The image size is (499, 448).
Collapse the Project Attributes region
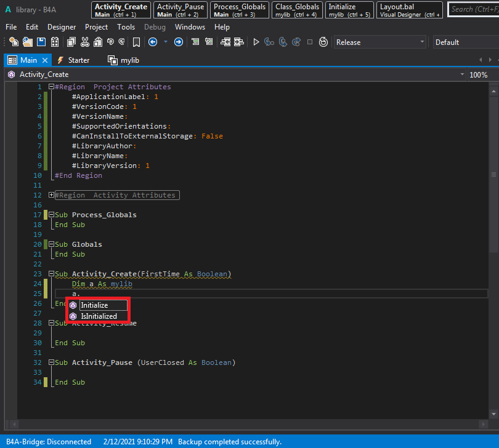click(x=51, y=87)
